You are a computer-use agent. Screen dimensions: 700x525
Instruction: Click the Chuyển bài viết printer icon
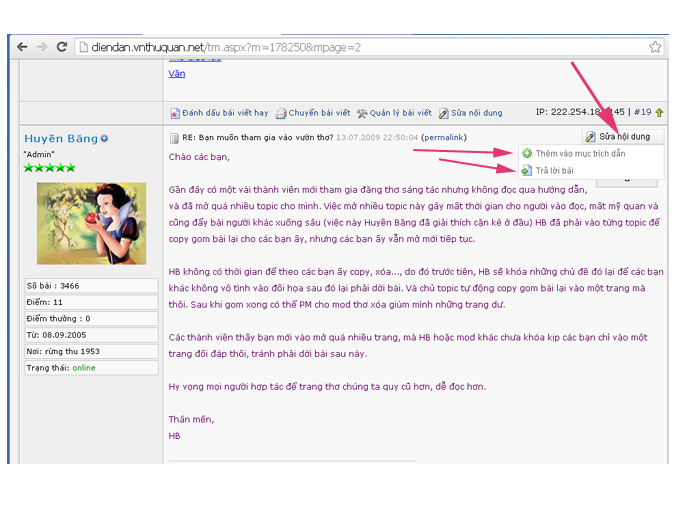(x=281, y=113)
